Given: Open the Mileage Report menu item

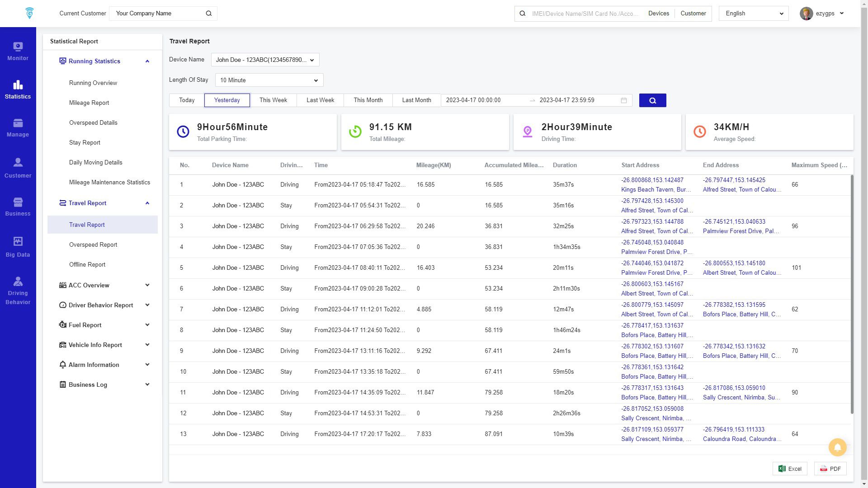Looking at the screenshot, I should tap(89, 103).
